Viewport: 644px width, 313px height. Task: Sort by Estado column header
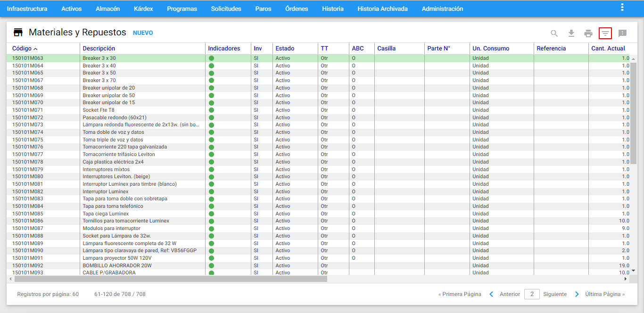click(x=285, y=48)
